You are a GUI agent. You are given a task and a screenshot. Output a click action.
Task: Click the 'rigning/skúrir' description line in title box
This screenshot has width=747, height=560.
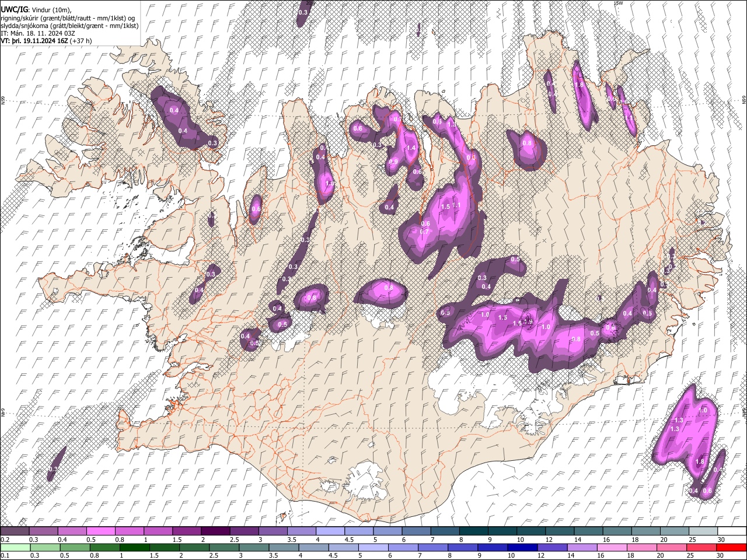[68, 18]
